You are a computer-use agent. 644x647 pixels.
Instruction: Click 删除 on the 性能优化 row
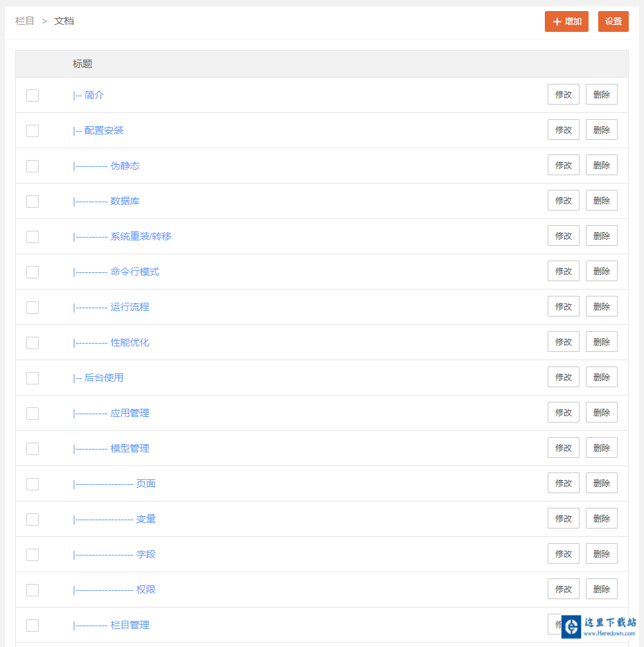pyautogui.click(x=601, y=342)
